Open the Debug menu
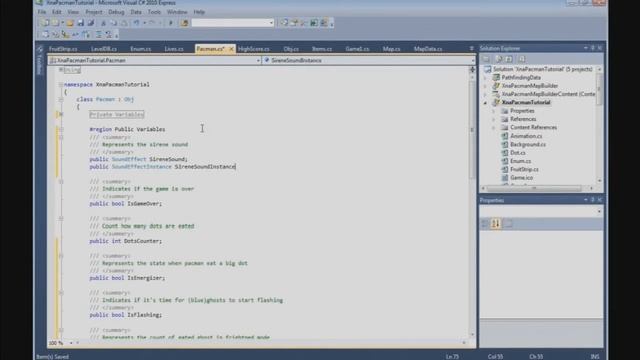Screen dimensions: 640x360 click(x=116, y=12)
